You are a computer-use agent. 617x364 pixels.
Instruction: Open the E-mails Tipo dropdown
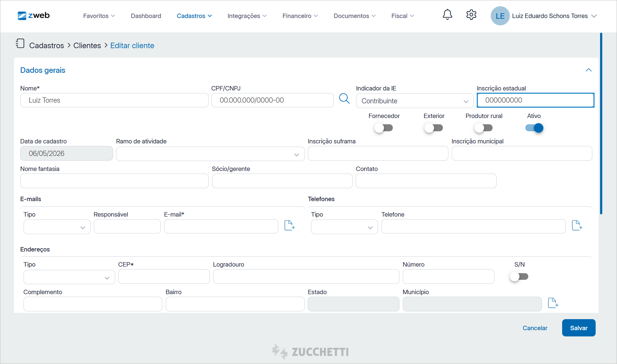click(x=57, y=227)
